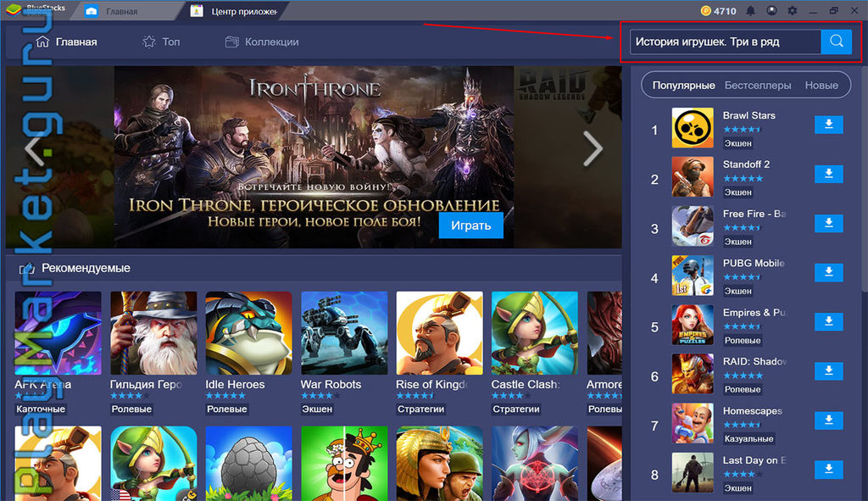Download Last Day on Earth
The width and height of the screenshot is (868, 501).
point(829,470)
